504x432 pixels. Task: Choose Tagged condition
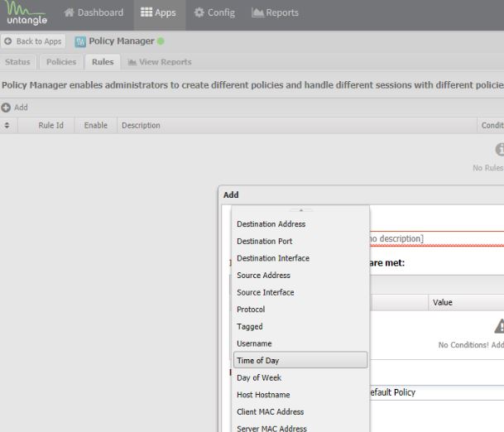[x=300, y=326]
